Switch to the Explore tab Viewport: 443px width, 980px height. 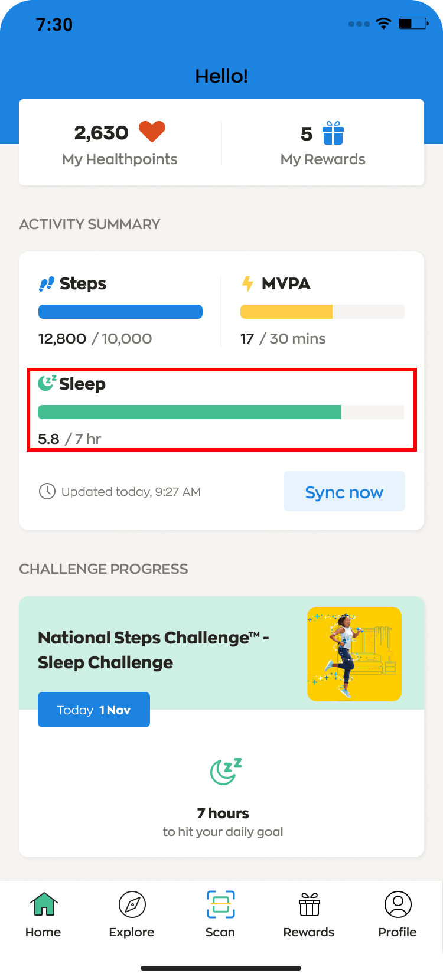[132, 914]
